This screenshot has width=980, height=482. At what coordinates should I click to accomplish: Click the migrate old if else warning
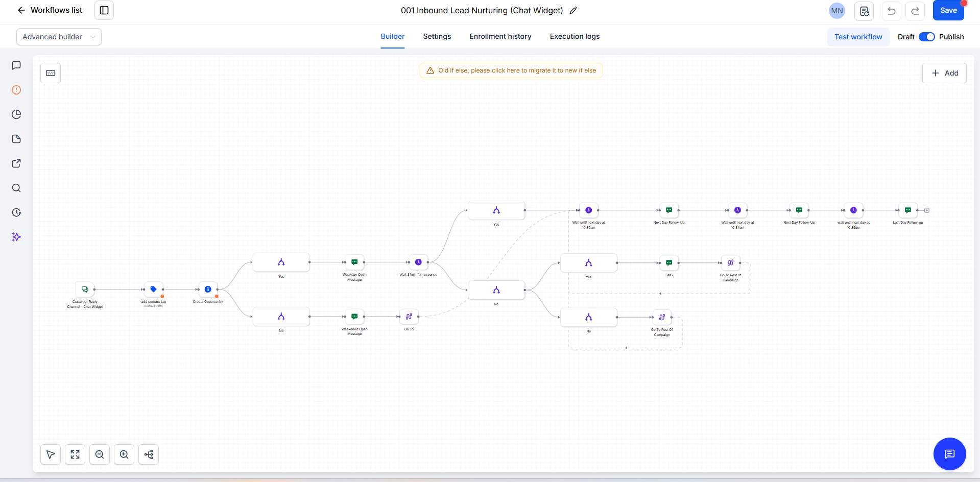pyautogui.click(x=511, y=70)
